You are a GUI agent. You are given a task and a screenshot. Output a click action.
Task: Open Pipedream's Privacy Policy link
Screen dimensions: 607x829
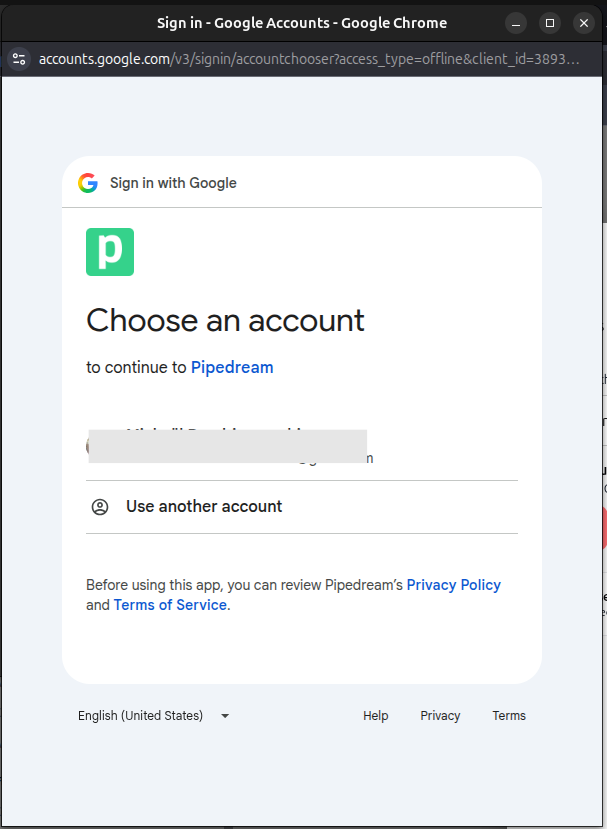tap(454, 585)
